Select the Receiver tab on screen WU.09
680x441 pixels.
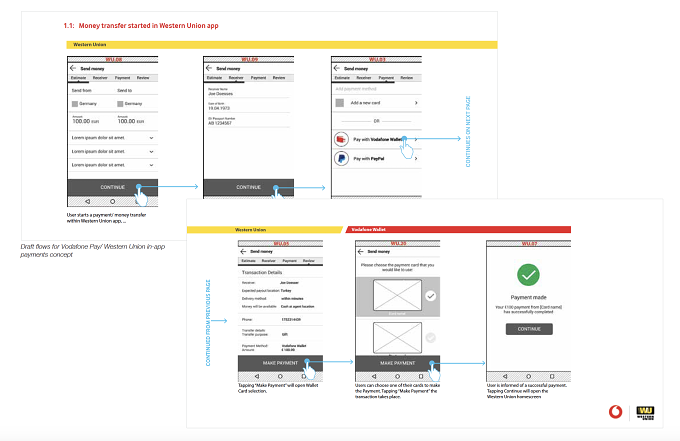tap(236, 78)
